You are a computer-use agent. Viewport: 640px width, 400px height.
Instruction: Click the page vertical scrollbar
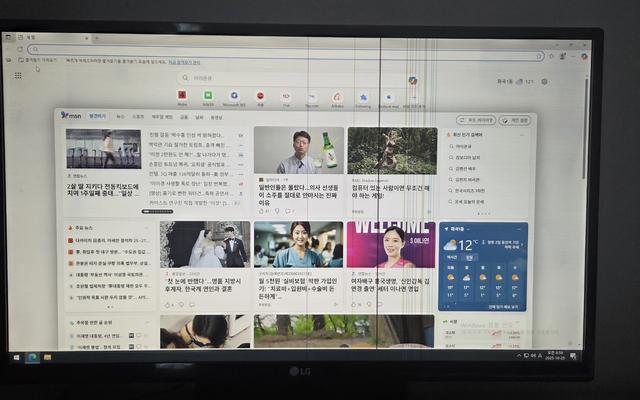tap(586, 127)
